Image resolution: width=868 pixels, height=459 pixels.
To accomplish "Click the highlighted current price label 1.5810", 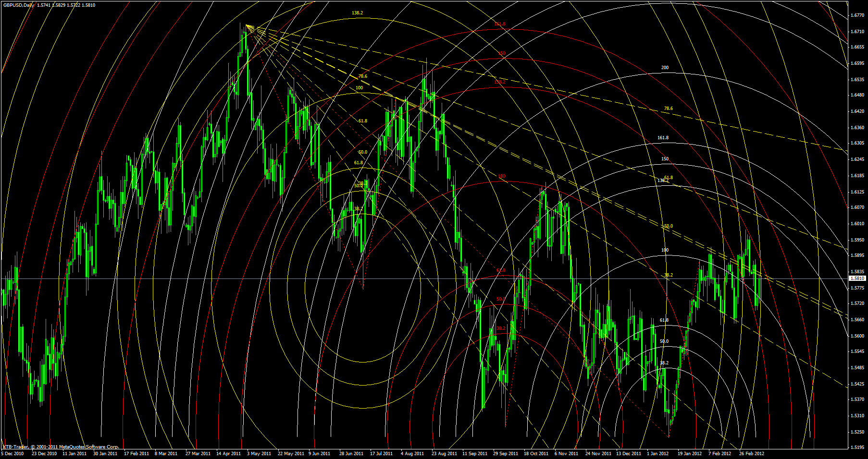I will pyautogui.click(x=857, y=278).
